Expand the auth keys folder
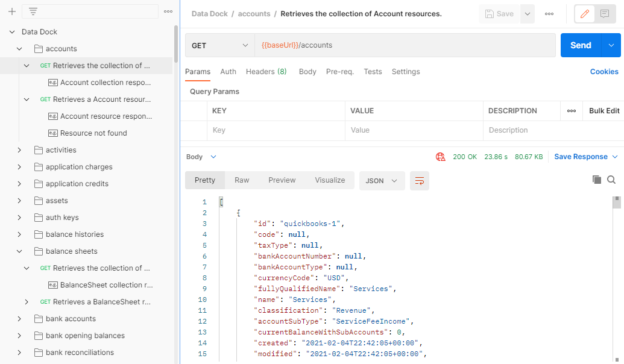This screenshot has width=624, height=364. pos(19,218)
